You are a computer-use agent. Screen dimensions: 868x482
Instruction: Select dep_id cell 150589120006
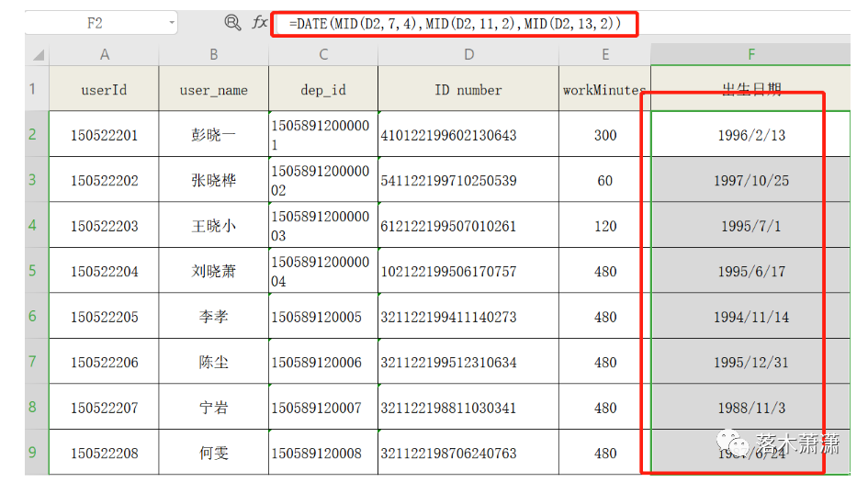323,362
